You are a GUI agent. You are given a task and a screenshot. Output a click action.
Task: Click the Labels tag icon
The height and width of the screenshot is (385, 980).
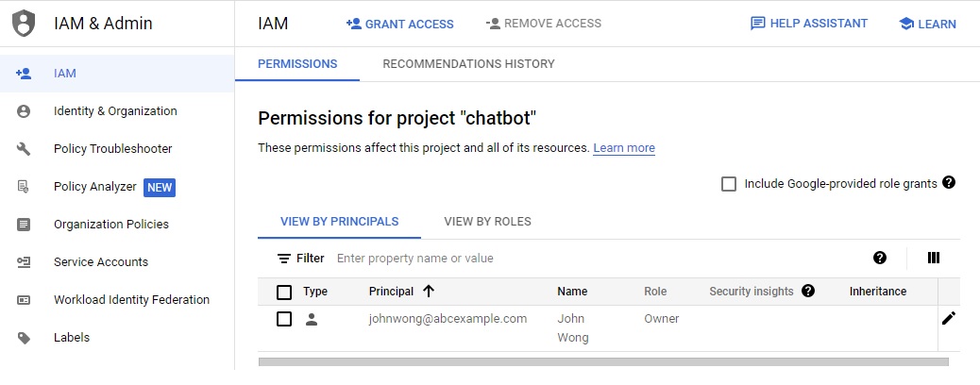point(25,338)
